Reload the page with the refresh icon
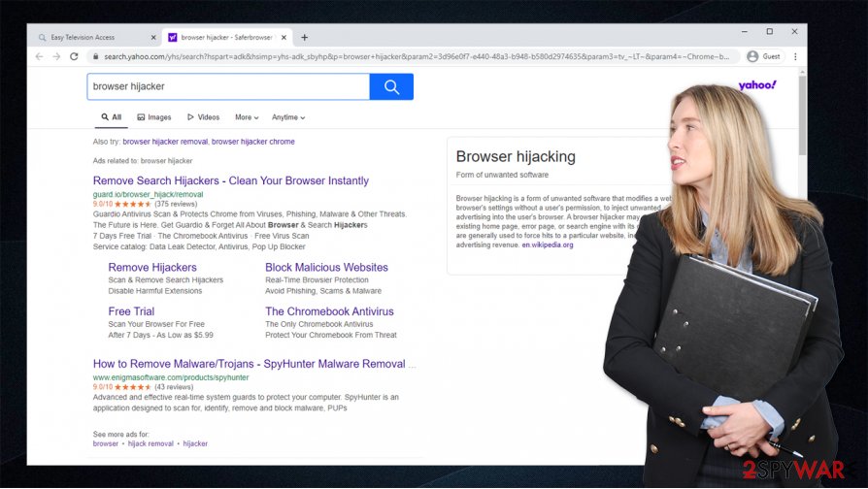Viewport: 868px width, 489px height. (74, 56)
